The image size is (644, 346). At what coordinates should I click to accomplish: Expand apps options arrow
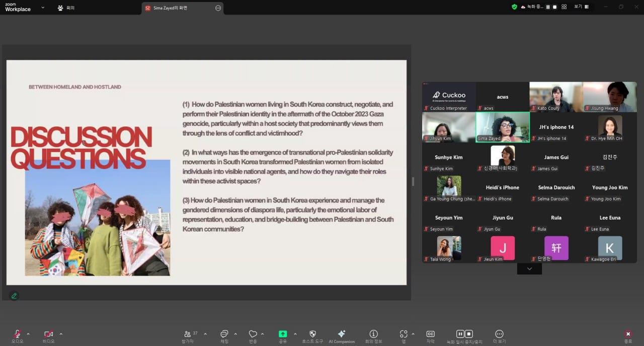coord(413,334)
